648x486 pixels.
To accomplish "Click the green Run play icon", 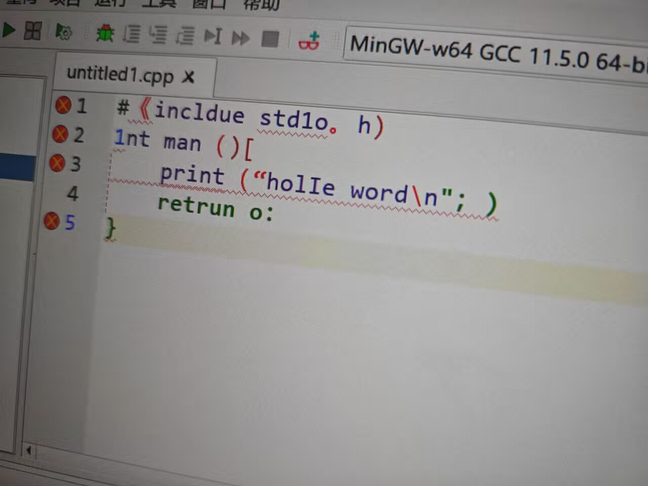I will click(8, 32).
